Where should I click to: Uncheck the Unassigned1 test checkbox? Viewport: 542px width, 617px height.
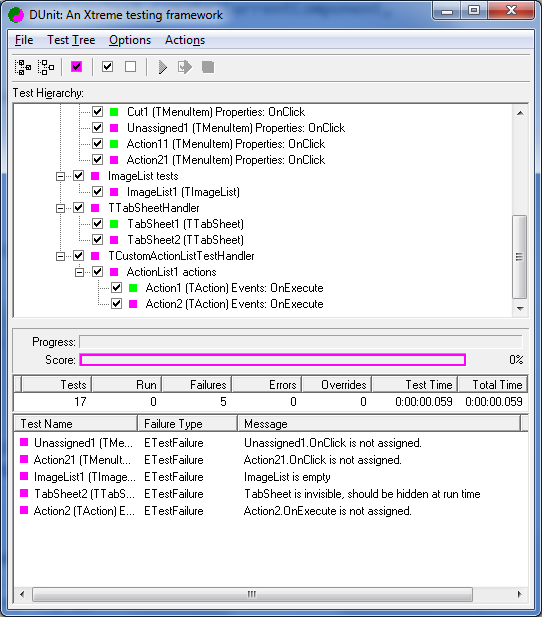tap(98, 128)
